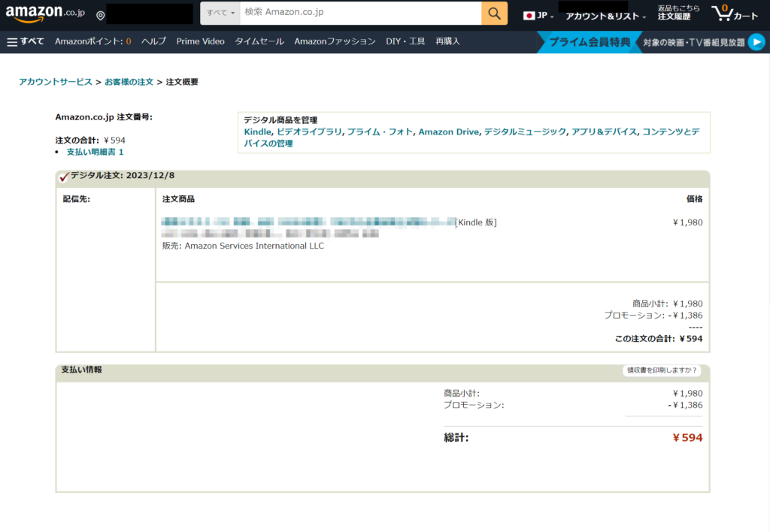Expand アカウント&リスト dropdown
Image resolution: width=770 pixels, height=532 pixels.
605,17
